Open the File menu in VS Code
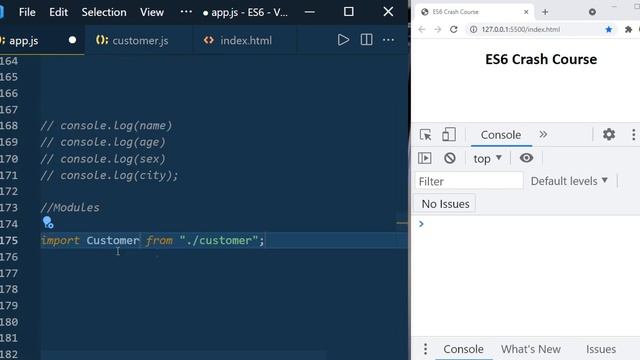Image resolution: width=640 pixels, height=360 pixels. click(27, 12)
